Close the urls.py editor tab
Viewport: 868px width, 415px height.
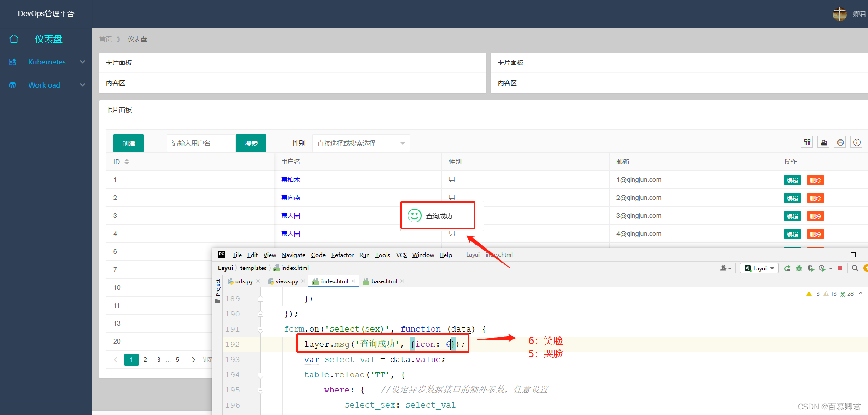[x=258, y=281]
